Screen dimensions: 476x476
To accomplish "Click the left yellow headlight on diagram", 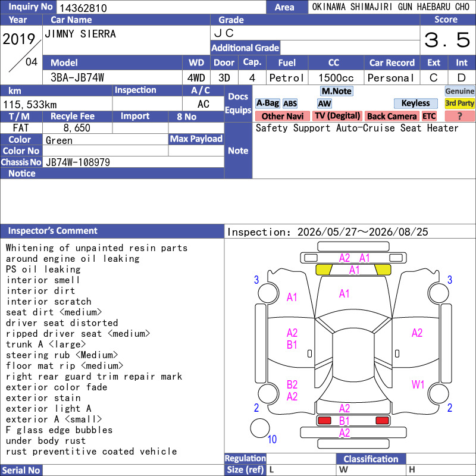I will click(x=324, y=270).
